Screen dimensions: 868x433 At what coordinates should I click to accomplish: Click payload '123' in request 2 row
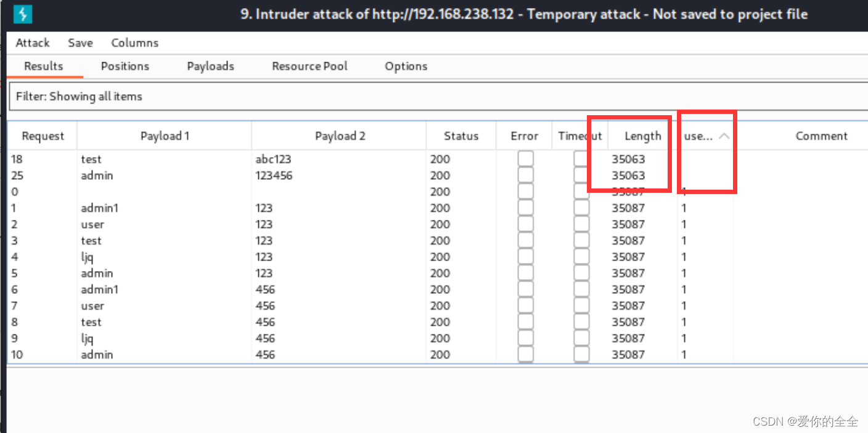point(264,224)
